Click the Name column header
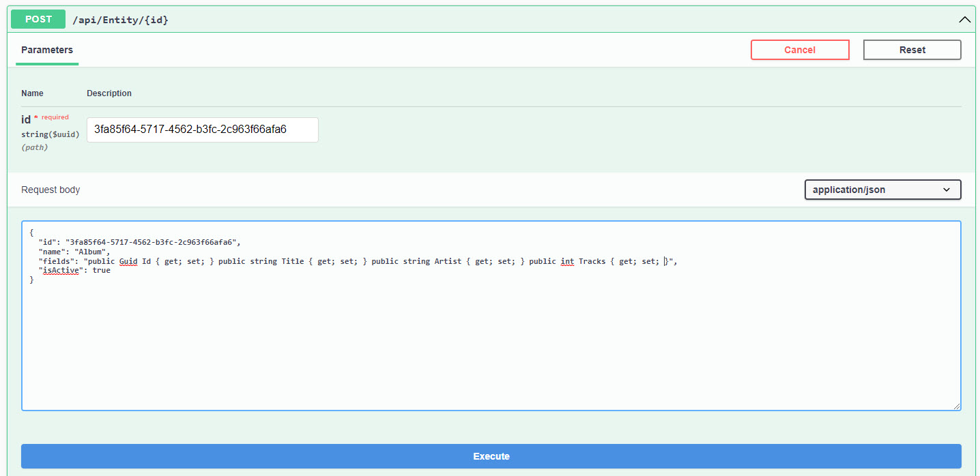Screen dimensions: 980x476 click(32, 93)
